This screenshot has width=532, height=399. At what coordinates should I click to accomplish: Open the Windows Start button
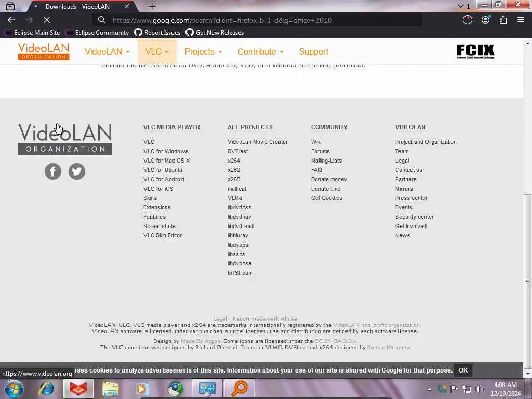pos(14,389)
